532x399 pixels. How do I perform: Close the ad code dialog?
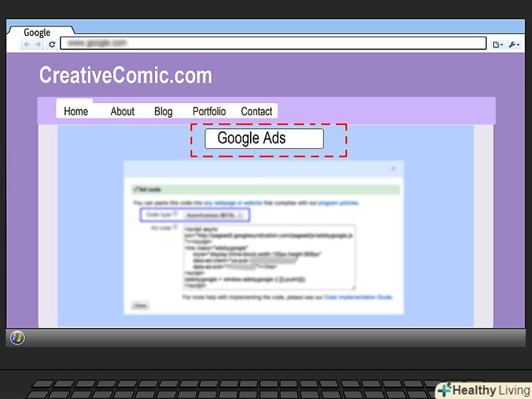point(393,168)
